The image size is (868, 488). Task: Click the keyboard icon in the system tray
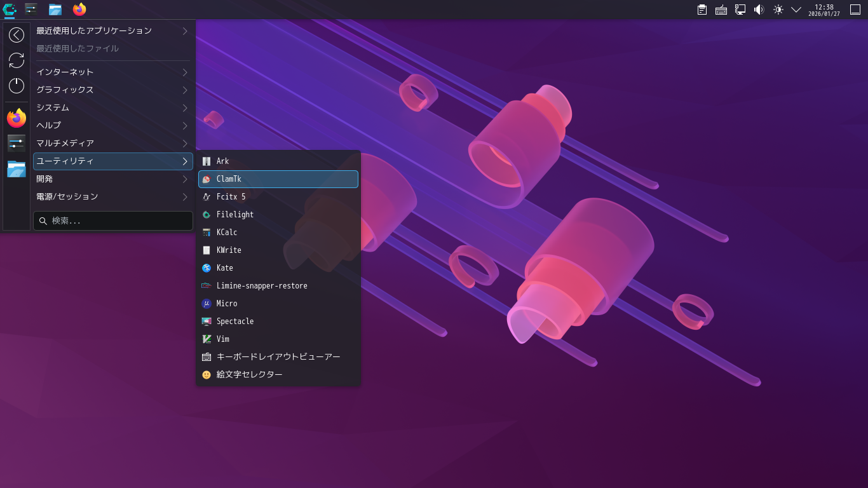pos(721,10)
